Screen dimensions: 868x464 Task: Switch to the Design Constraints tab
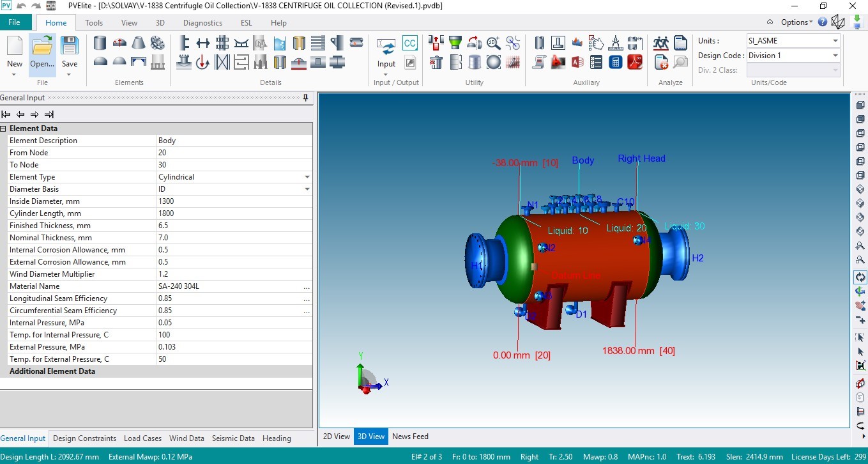coord(84,438)
